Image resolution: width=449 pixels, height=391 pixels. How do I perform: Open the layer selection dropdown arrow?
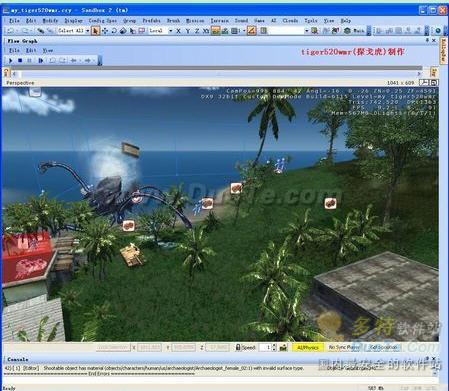(306, 31)
